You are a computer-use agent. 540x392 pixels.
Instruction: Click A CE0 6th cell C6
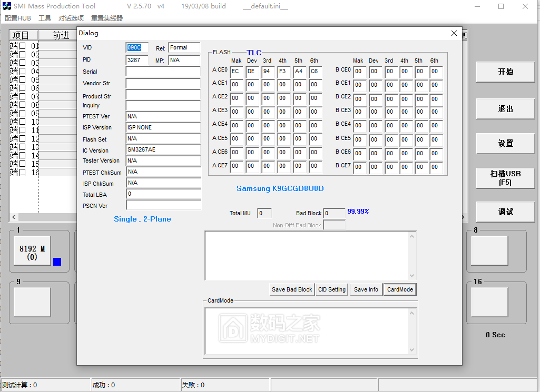[316, 72]
